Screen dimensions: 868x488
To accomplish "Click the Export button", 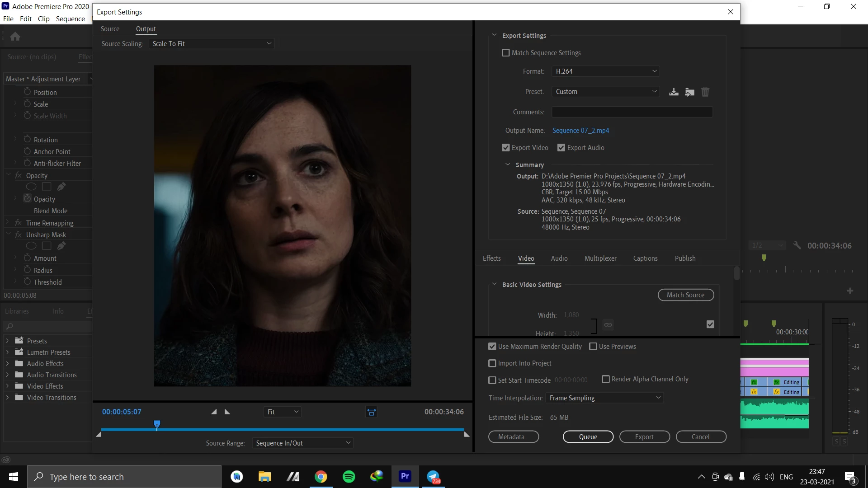I will tap(644, 437).
